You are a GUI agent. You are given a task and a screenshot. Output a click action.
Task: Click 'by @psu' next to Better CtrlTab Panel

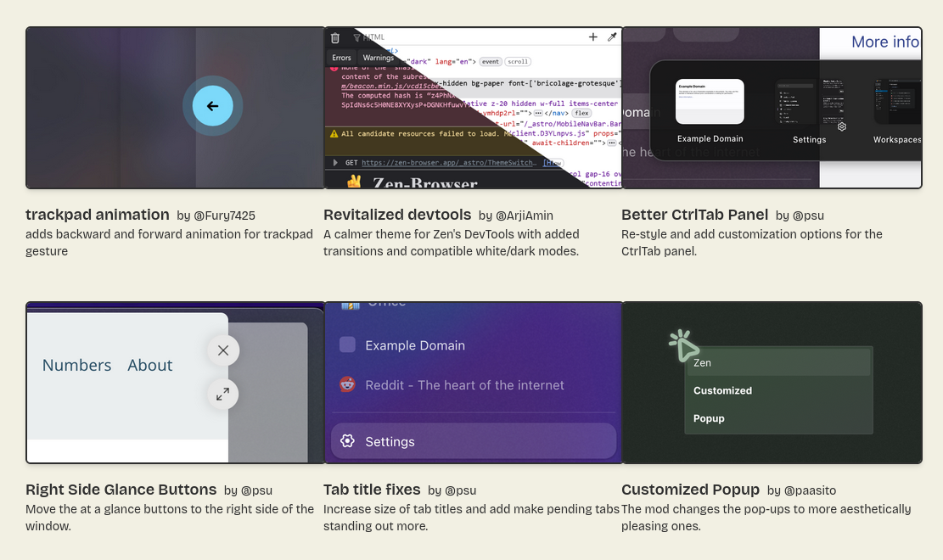800,216
